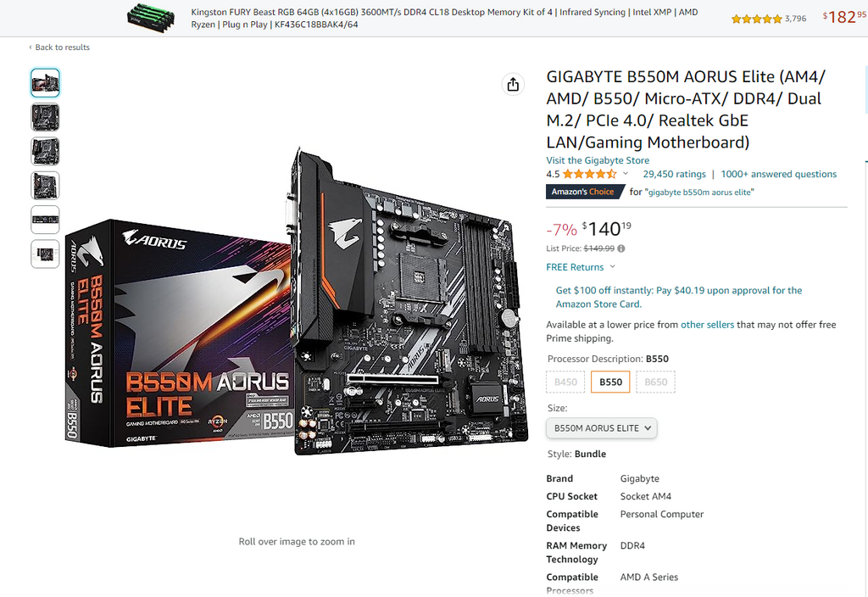Viewport: 868px width, 597px height.
Task: Select the first product thumbnail
Action: click(x=45, y=83)
